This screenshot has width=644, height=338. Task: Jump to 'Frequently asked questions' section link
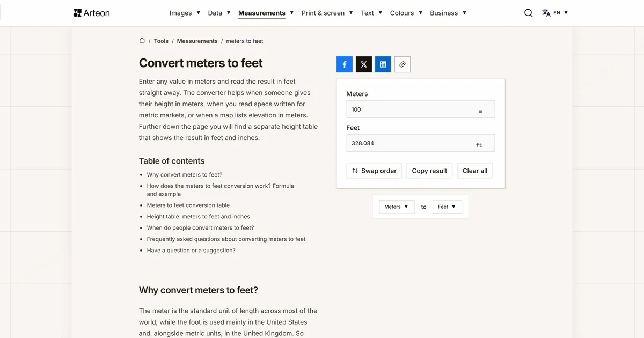pyautogui.click(x=226, y=239)
